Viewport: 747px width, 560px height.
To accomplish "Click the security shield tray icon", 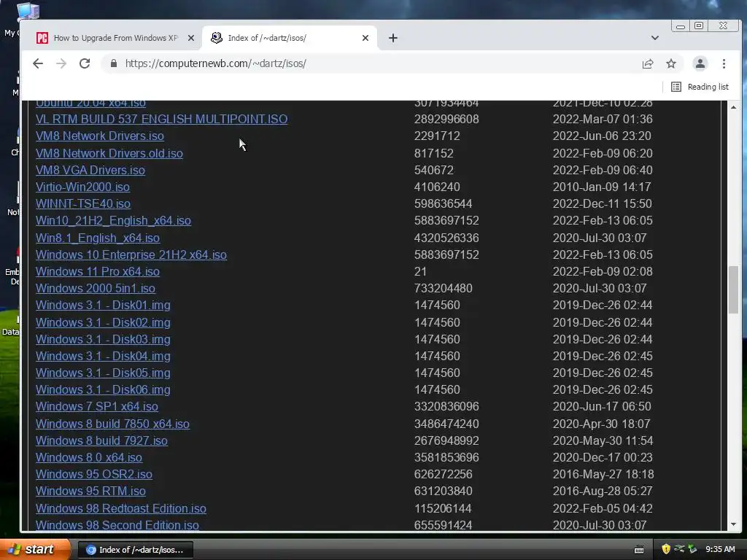I will [666, 549].
